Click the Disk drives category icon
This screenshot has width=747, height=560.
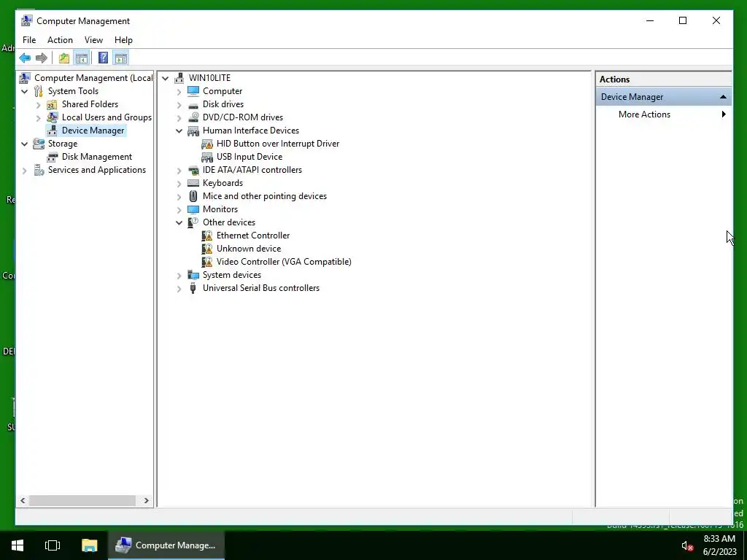click(x=193, y=104)
